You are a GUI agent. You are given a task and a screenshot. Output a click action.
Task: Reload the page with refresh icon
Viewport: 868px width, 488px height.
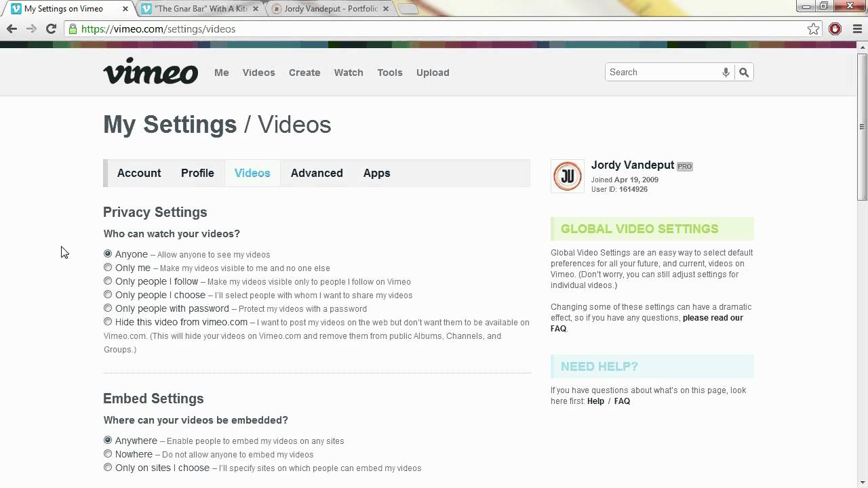(x=51, y=29)
